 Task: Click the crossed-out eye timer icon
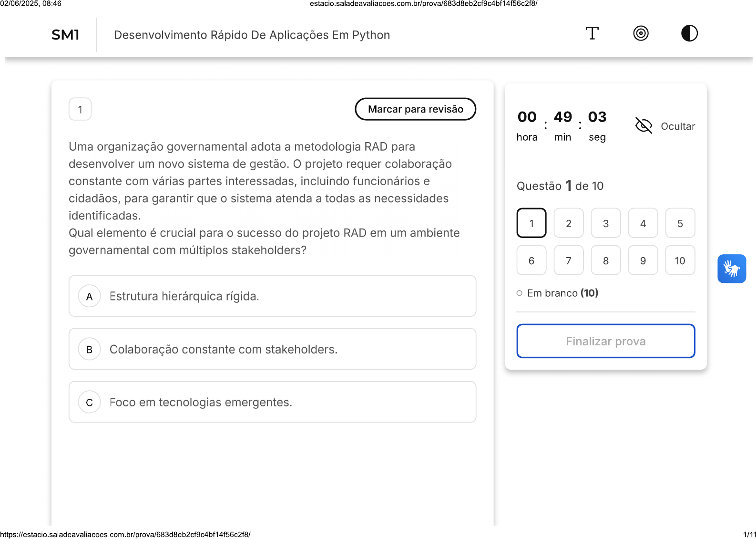point(644,126)
